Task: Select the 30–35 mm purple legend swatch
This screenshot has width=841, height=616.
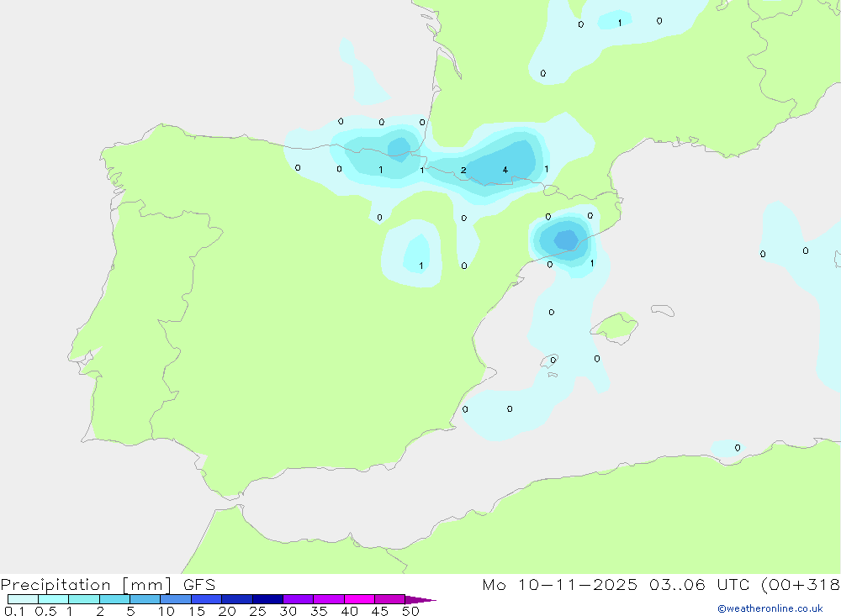Action: click(x=299, y=599)
